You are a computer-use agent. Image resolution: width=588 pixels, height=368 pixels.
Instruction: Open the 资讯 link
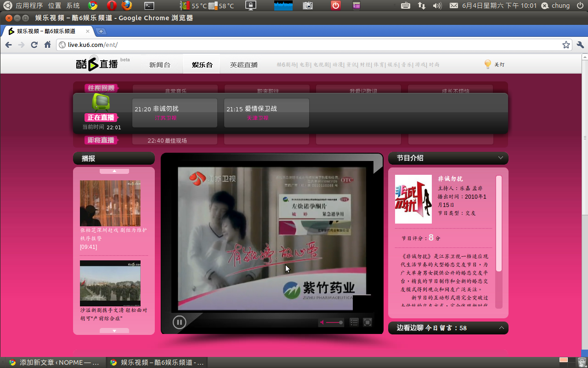click(x=351, y=65)
